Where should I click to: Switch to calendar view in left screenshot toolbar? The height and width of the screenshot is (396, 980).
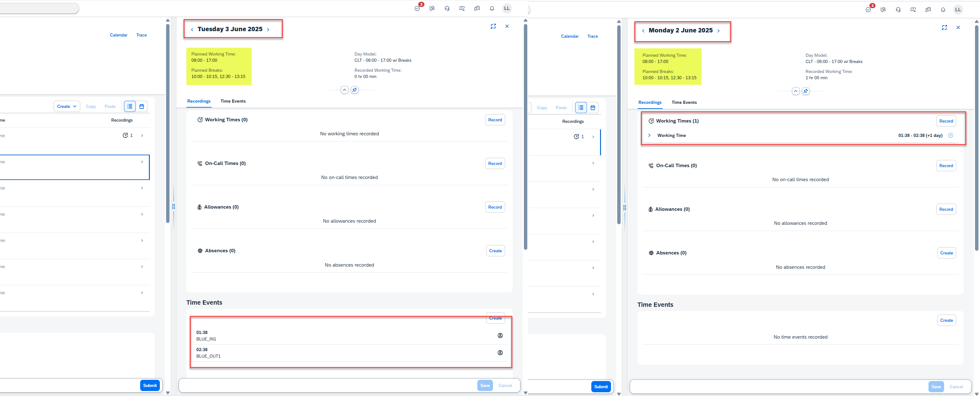[x=141, y=106]
